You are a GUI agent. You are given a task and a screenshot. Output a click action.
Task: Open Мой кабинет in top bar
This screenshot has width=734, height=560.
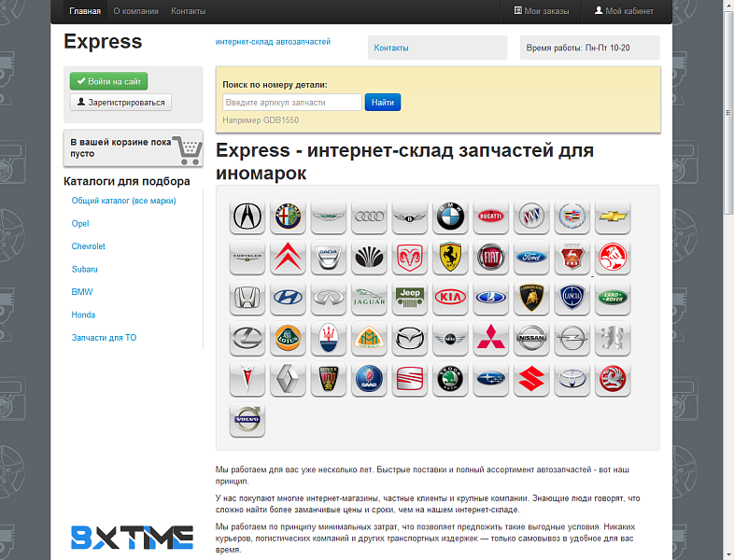pyautogui.click(x=624, y=11)
